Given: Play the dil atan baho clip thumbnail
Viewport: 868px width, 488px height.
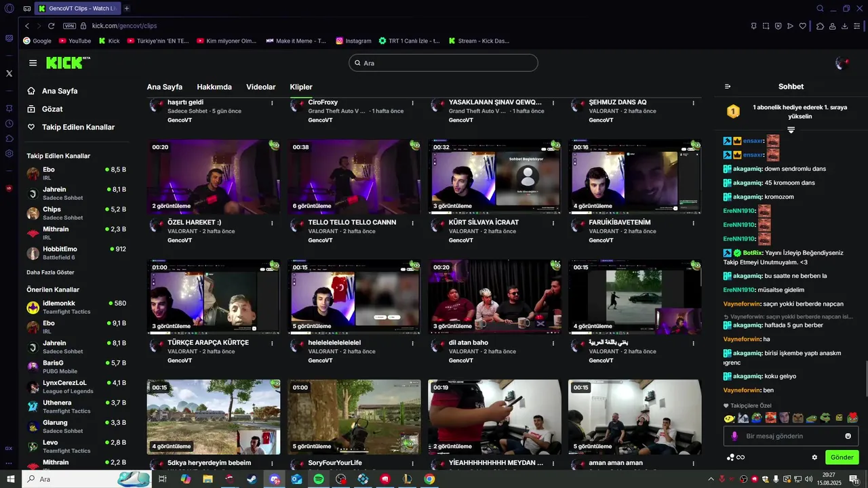Looking at the screenshot, I should tap(494, 297).
